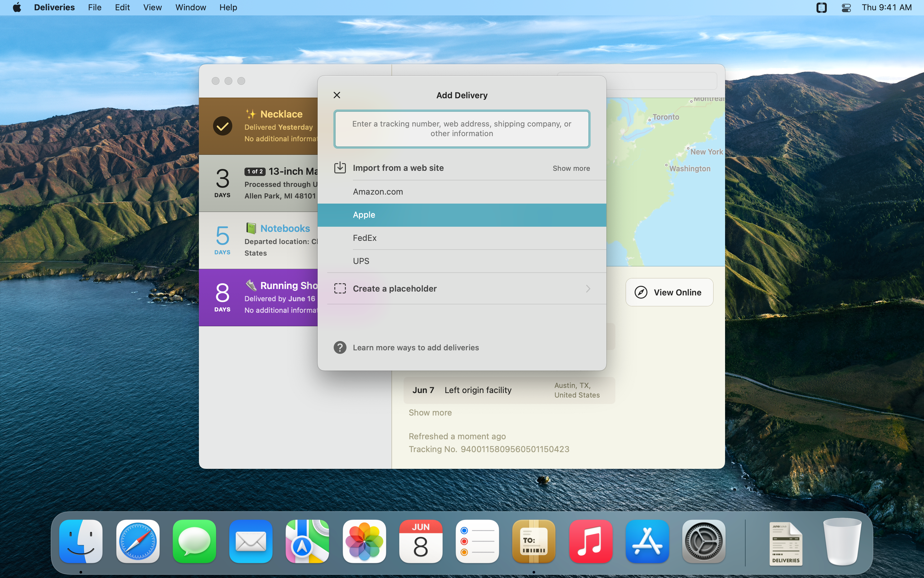Screen dimensions: 924x578
Task: Click the Create a placeholder dashed box icon
Action: coord(340,289)
